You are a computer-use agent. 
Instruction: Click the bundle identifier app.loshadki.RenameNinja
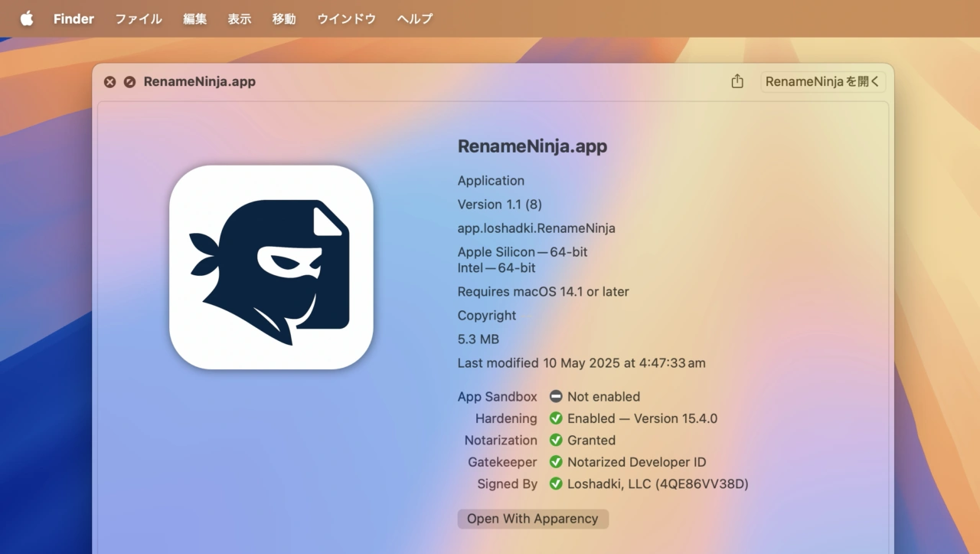click(536, 228)
